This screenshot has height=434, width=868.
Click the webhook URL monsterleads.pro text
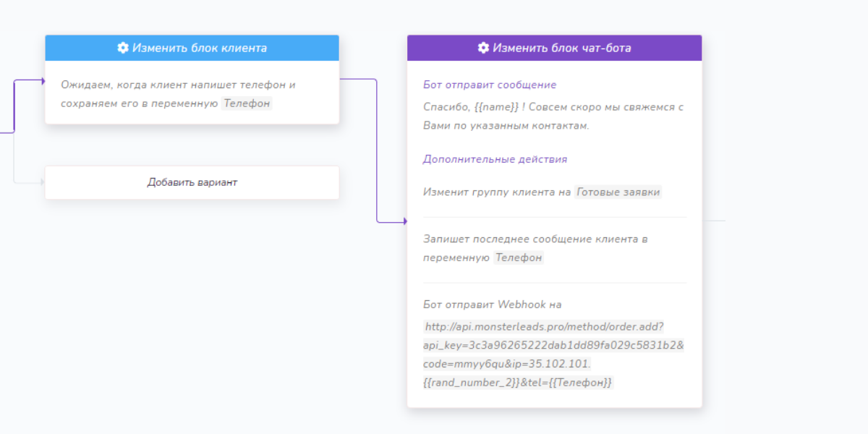point(554,354)
